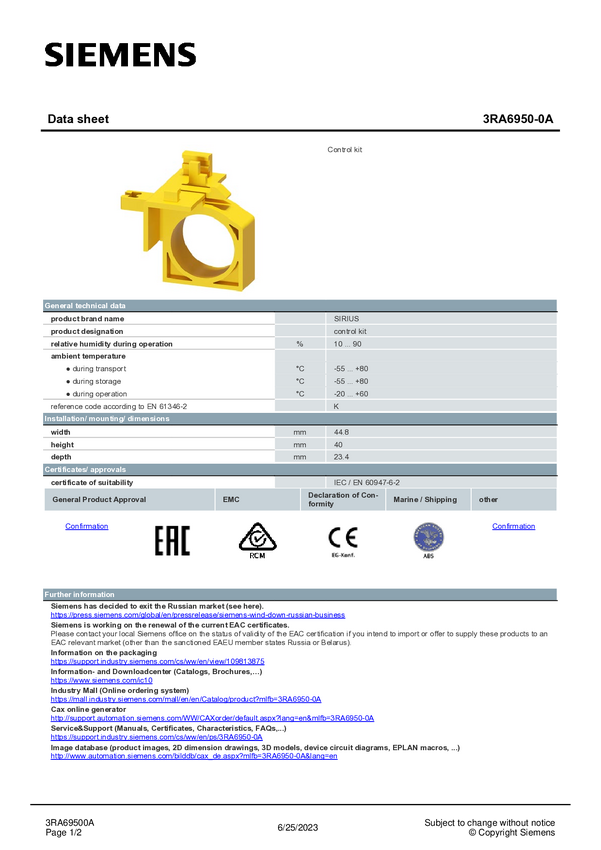Click the SIRIUS brand name value
This screenshot has width=601, height=850.
point(346,319)
